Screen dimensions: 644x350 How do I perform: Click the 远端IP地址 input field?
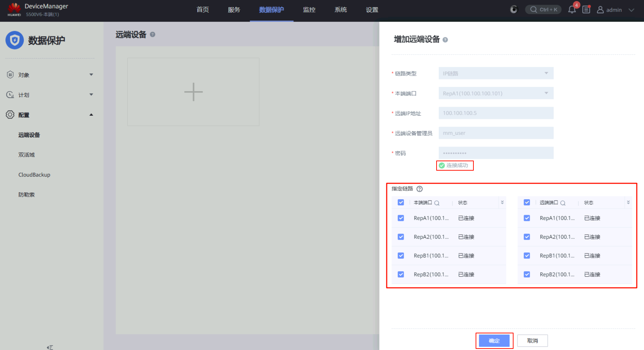495,113
